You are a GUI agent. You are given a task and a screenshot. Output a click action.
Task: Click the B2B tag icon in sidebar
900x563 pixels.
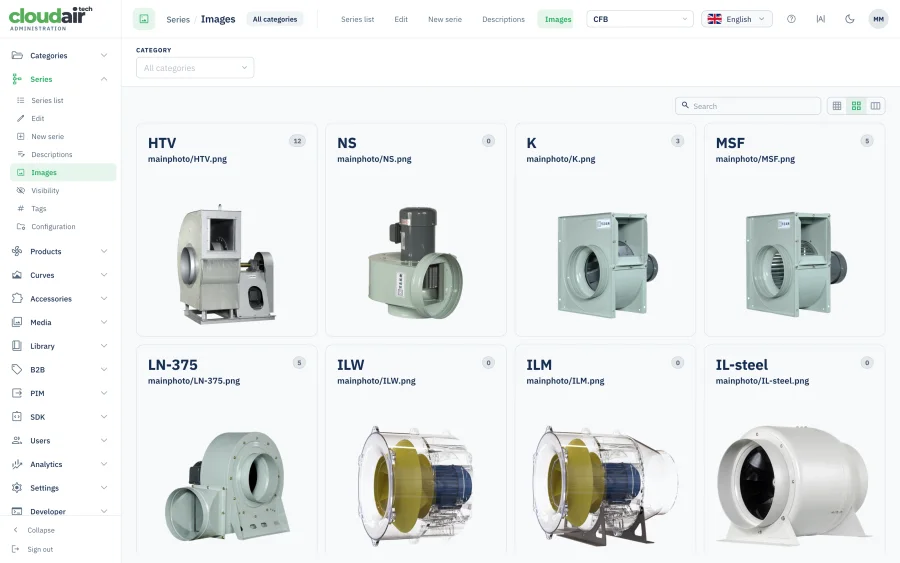tap(17, 370)
